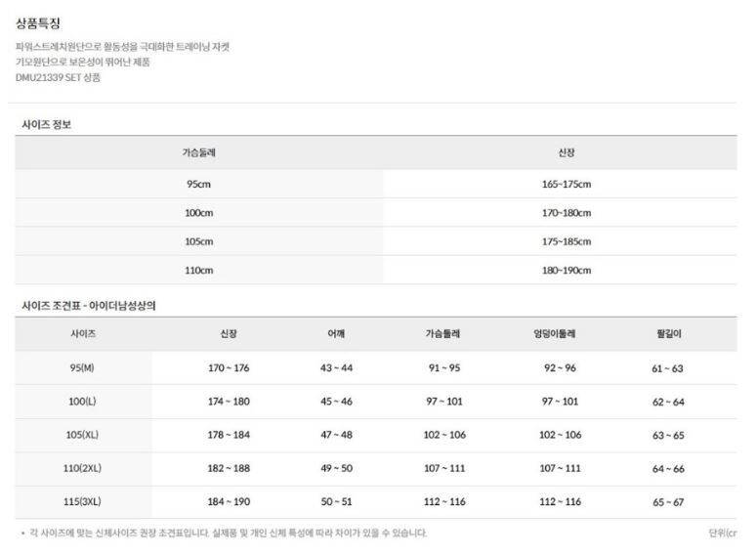Select the 95(M) size row label
Viewport: 756px width, 555px height.
tap(82, 367)
